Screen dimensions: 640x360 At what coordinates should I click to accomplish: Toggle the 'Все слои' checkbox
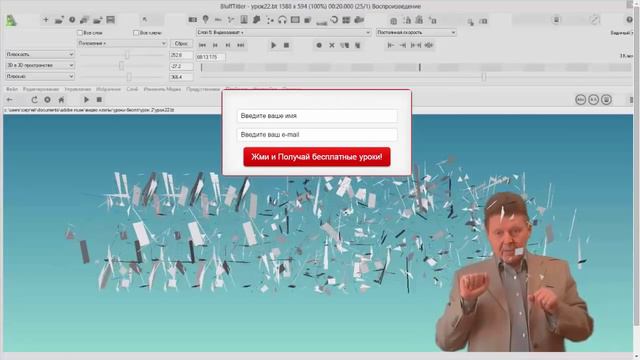(x=80, y=33)
